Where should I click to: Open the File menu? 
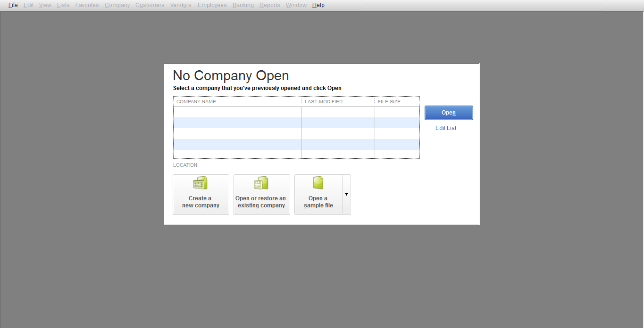(x=13, y=5)
